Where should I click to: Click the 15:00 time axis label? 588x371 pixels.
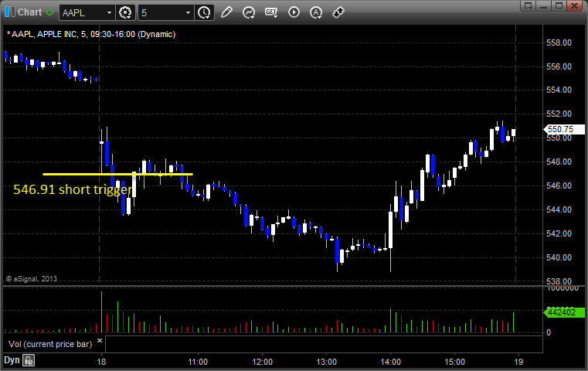tap(455, 362)
